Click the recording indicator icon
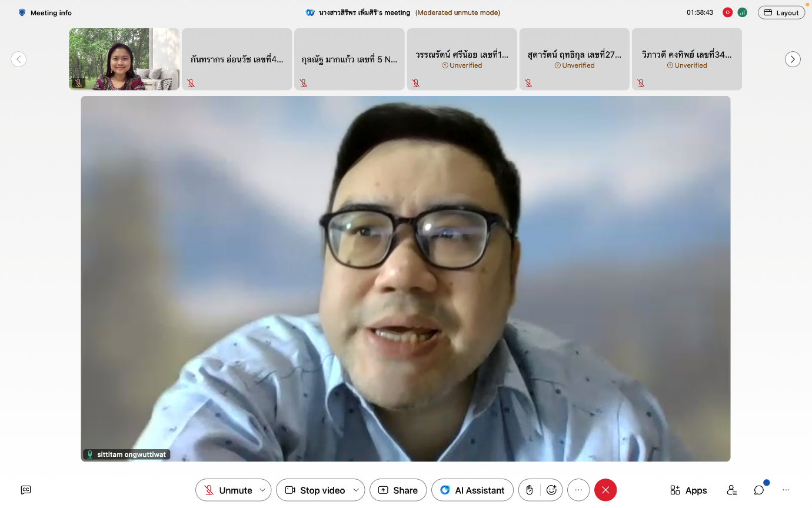812x508 pixels. pyautogui.click(x=727, y=12)
